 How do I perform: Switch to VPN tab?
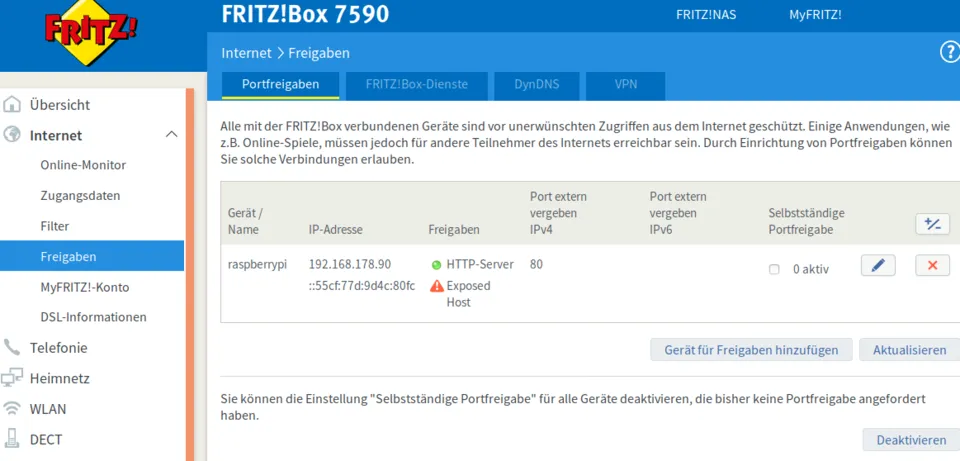point(626,84)
